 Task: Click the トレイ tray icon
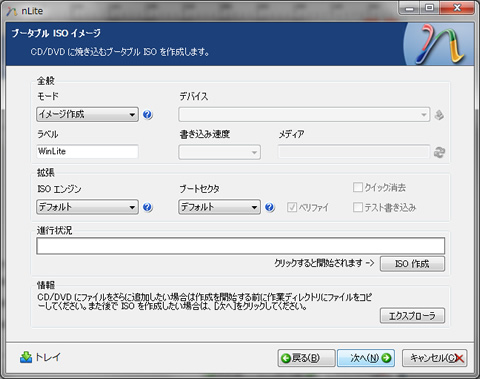[x=26, y=357]
